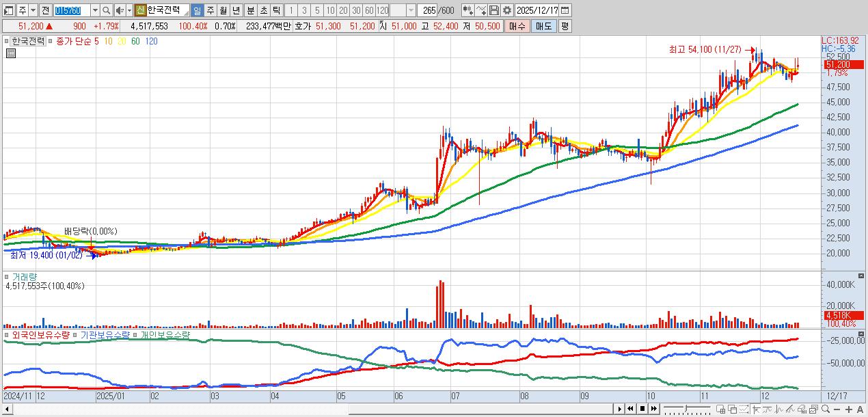Expand dropdown next to speaker icon
This screenshot has height=417, width=868.
click(x=129, y=10)
